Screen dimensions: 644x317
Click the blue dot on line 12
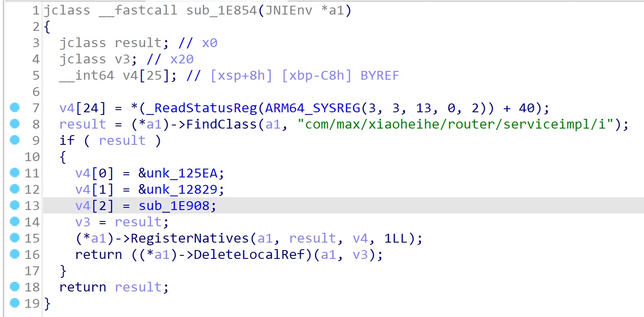15,189
